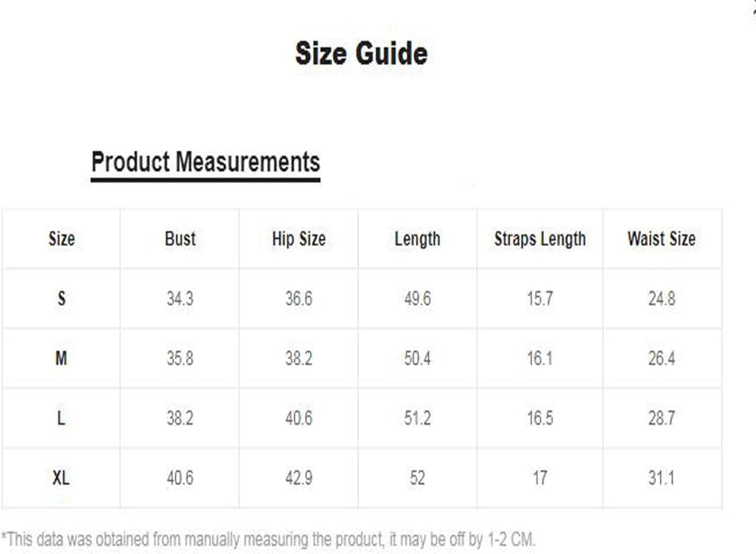This screenshot has width=756, height=554.
Task: Click the Length column header
Action: point(417,239)
